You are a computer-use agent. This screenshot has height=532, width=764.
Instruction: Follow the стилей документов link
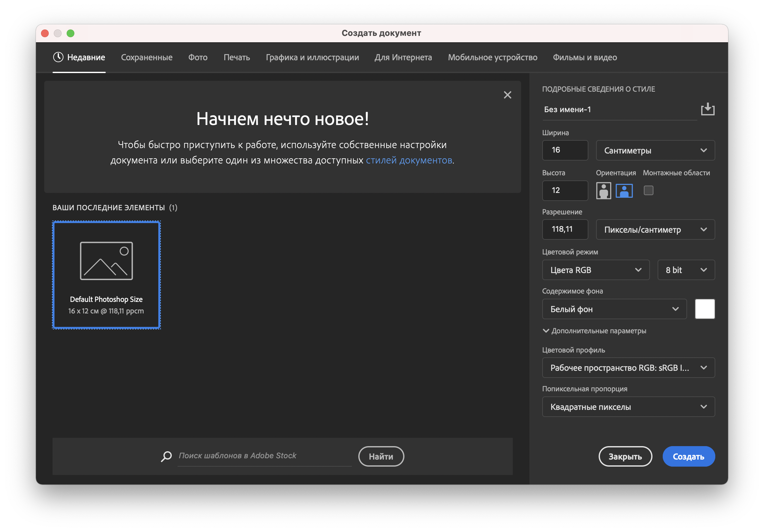[x=409, y=160]
